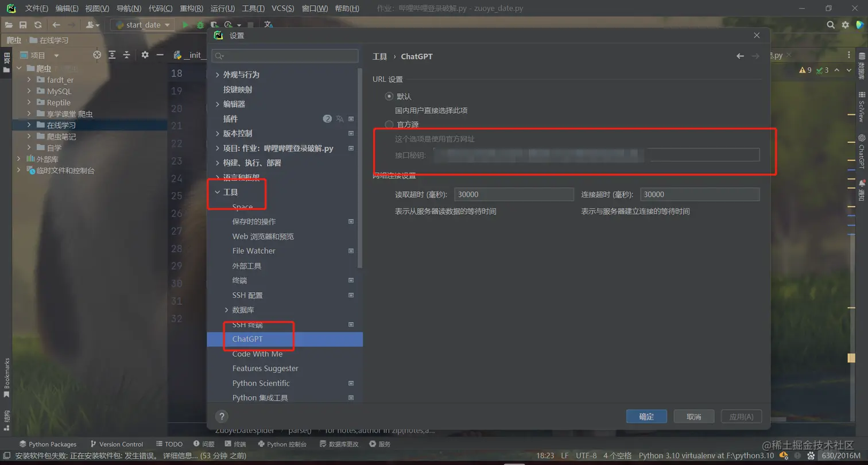Click the 连接超时 value field
868x465 pixels.
click(x=700, y=195)
